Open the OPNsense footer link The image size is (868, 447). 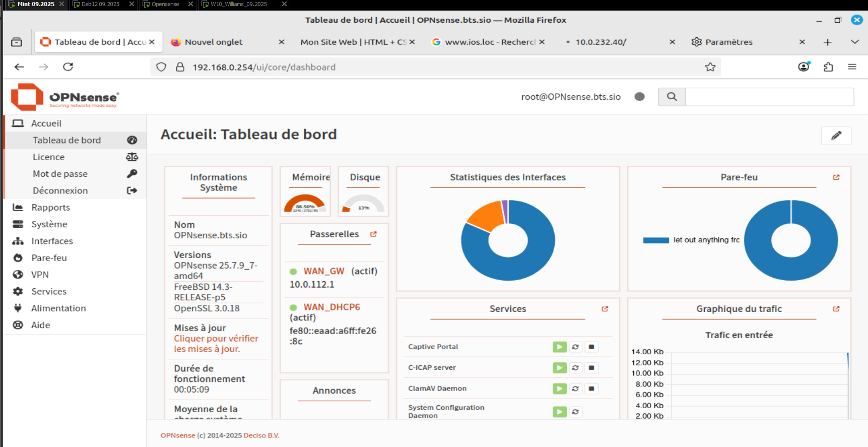pyautogui.click(x=178, y=435)
